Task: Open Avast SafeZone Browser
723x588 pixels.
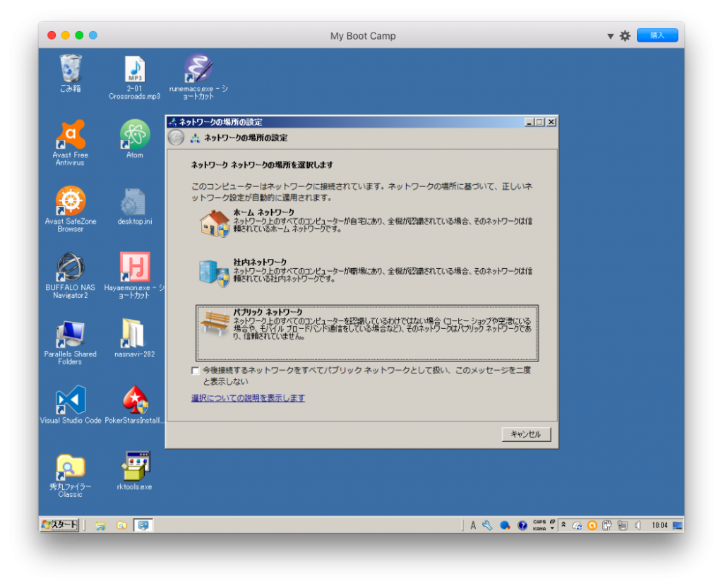Action: coord(70,200)
